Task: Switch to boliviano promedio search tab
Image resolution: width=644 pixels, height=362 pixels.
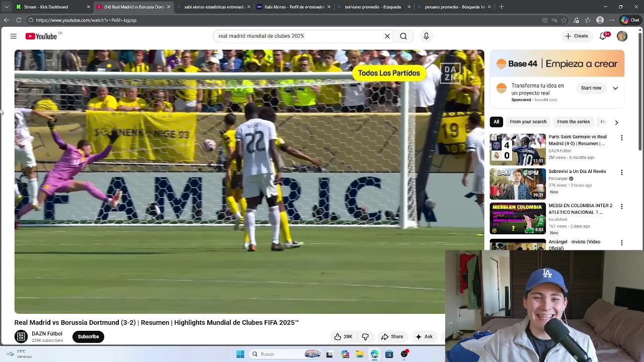Action: [x=373, y=7]
